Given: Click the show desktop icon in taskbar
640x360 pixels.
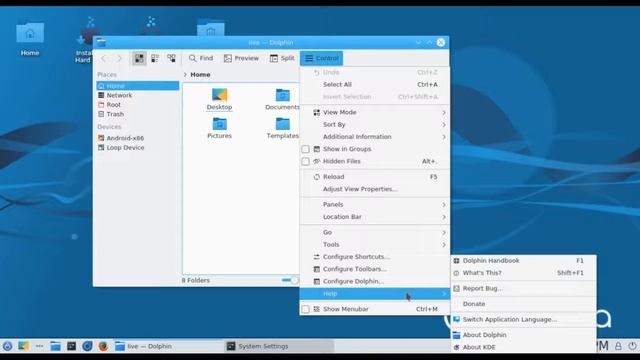Looking at the screenshot, I should pos(23,346).
